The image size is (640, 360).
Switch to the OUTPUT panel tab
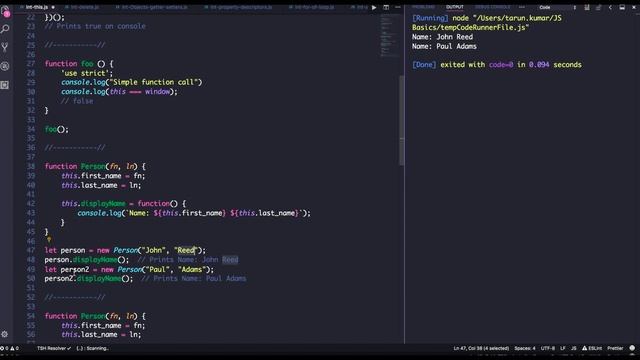(x=455, y=7)
